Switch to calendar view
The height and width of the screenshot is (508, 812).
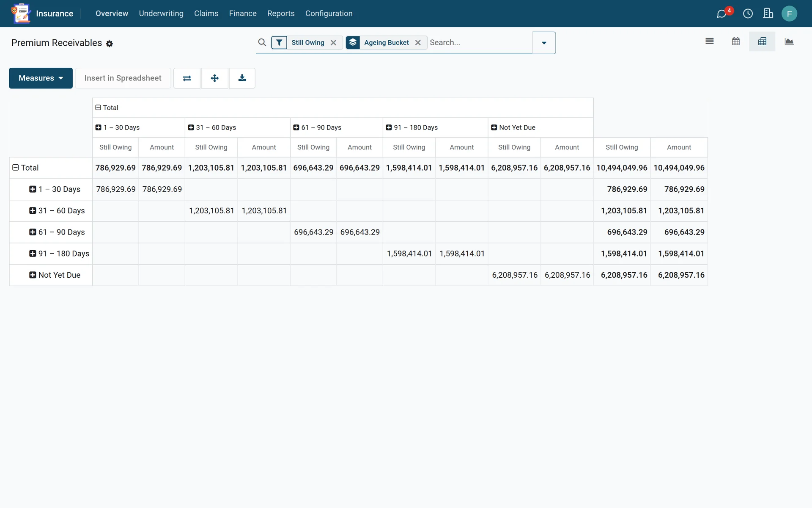[736, 41]
